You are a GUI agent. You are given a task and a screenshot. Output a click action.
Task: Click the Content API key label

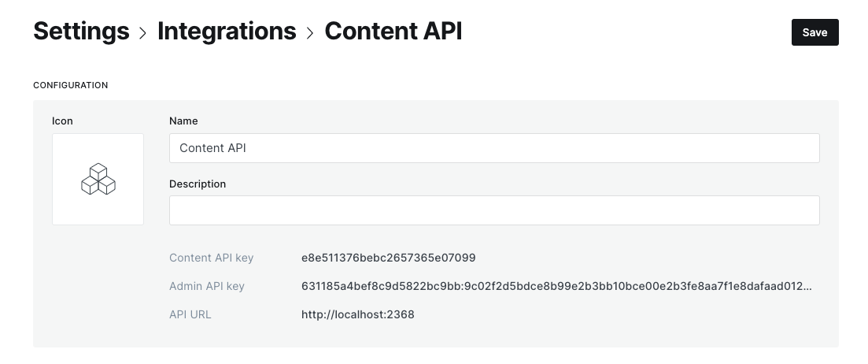click(211, 258)
